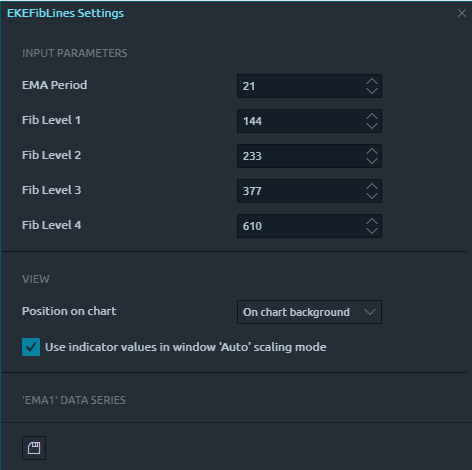This screenshot has width=472, height=470.
Task: Increase EMA Period with up arrow
Action: point(372,81)
